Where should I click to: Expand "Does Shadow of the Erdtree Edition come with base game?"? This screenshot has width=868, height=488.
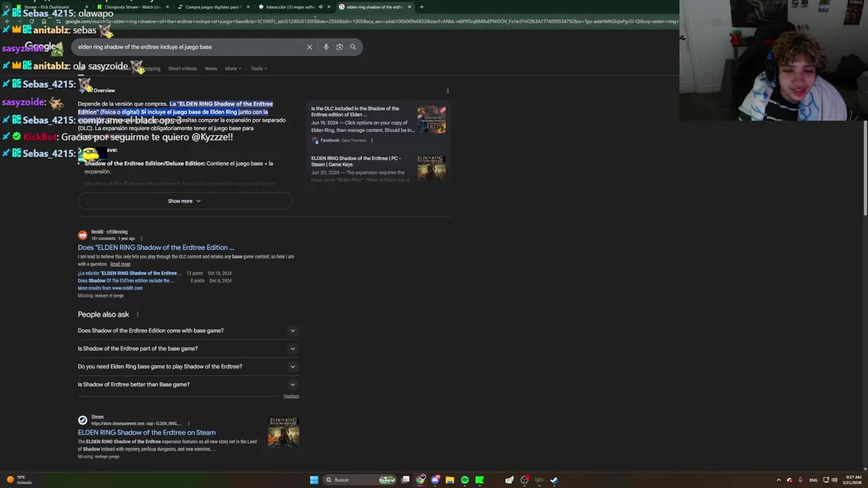tap(189, 331)
